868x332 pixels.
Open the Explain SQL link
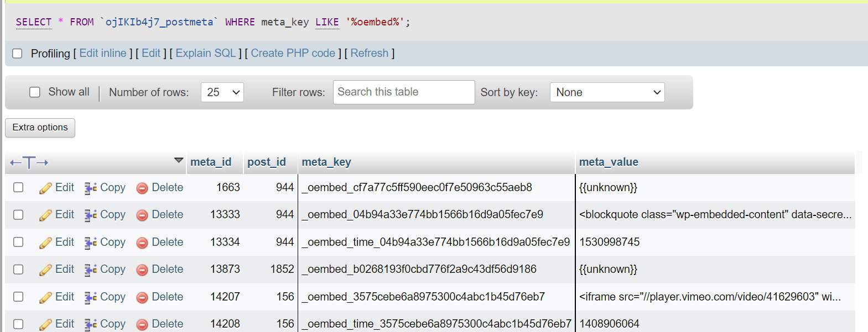pyautogui.click(x=206, y=54)
